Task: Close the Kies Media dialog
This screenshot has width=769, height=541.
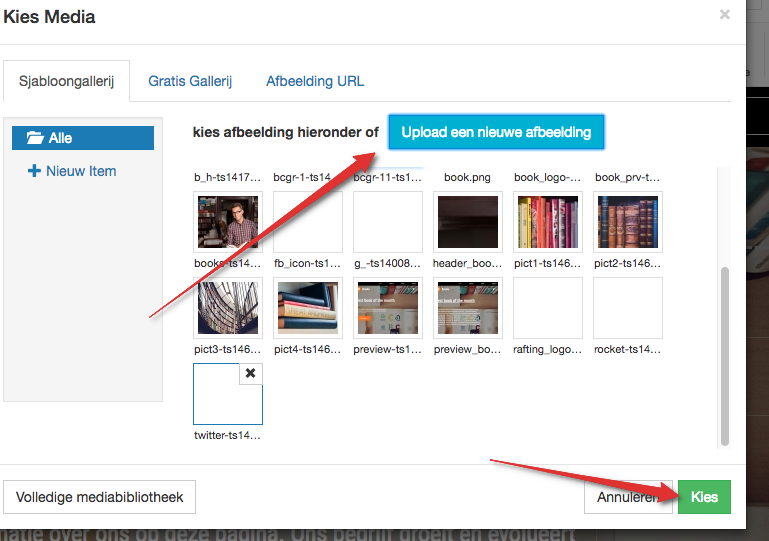Action: (x=724, y=15)
